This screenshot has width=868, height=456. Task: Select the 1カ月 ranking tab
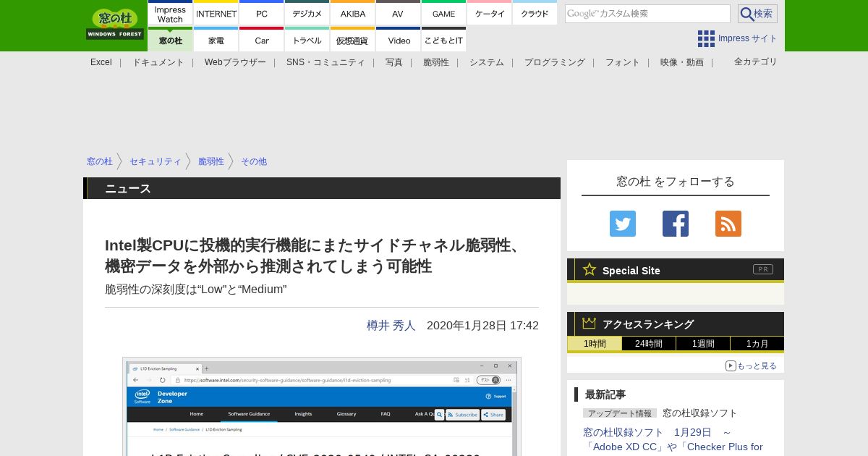coord(757,344)
